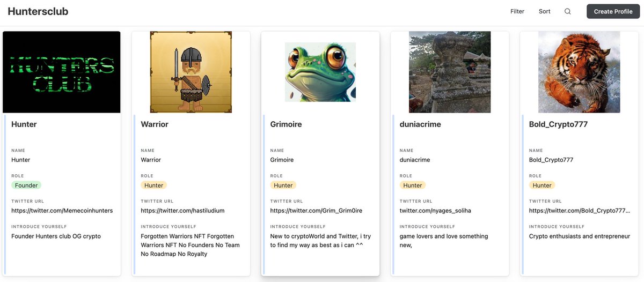Open the Sort menu
The width and height of the screenshot is (644, 282).
click(545, 11)
